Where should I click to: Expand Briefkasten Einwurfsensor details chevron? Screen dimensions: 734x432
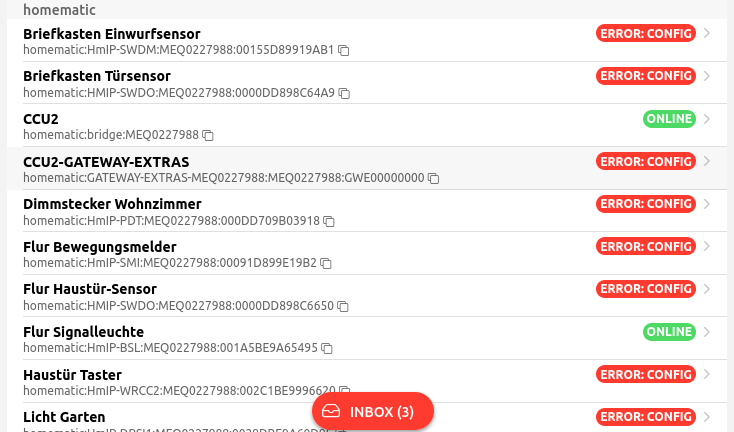pos(707,34)
